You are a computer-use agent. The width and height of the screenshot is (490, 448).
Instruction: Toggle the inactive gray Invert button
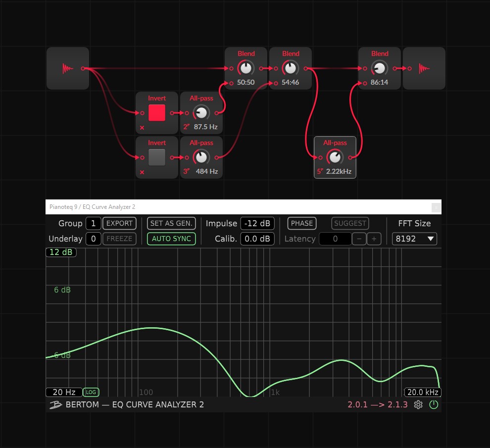157,157
